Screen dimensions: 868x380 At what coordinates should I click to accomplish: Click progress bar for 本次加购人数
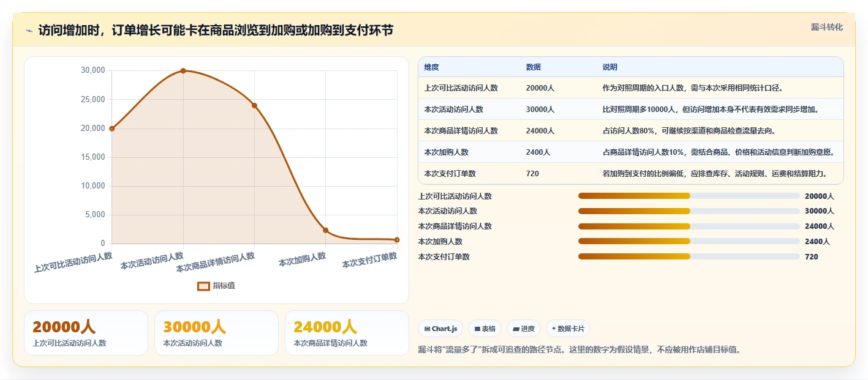pyautogui.click(x=689, y=241)
